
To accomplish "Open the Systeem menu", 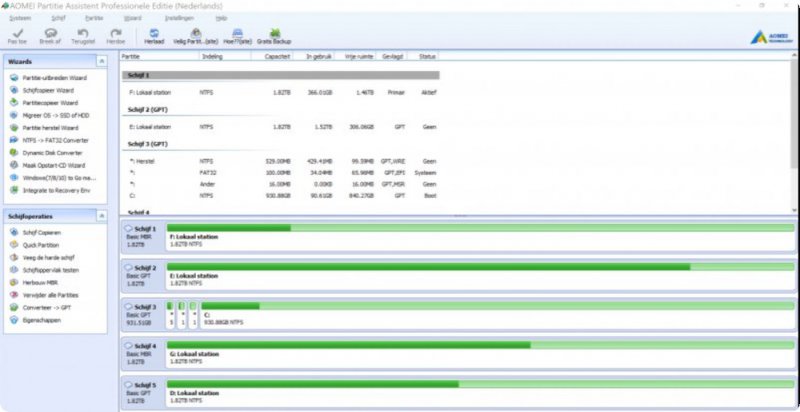I will click(x=20, y=18).
